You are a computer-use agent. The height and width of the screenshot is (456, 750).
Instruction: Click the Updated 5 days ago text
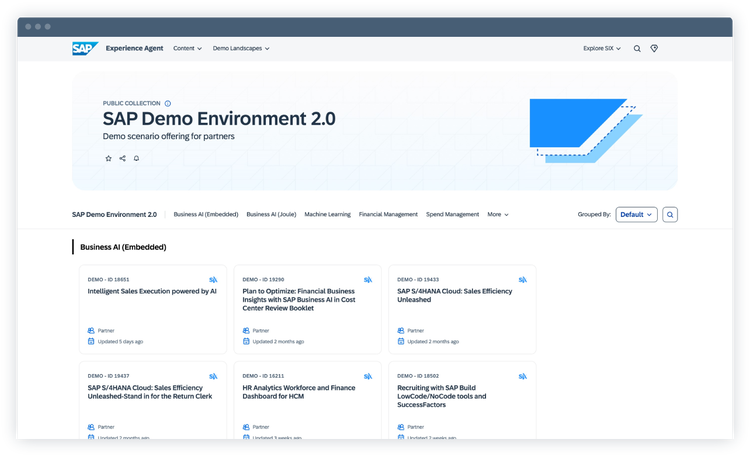[121, 342]
